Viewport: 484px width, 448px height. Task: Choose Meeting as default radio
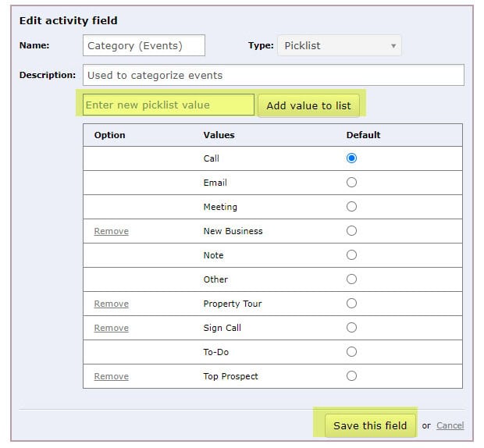tap(351, 206)
